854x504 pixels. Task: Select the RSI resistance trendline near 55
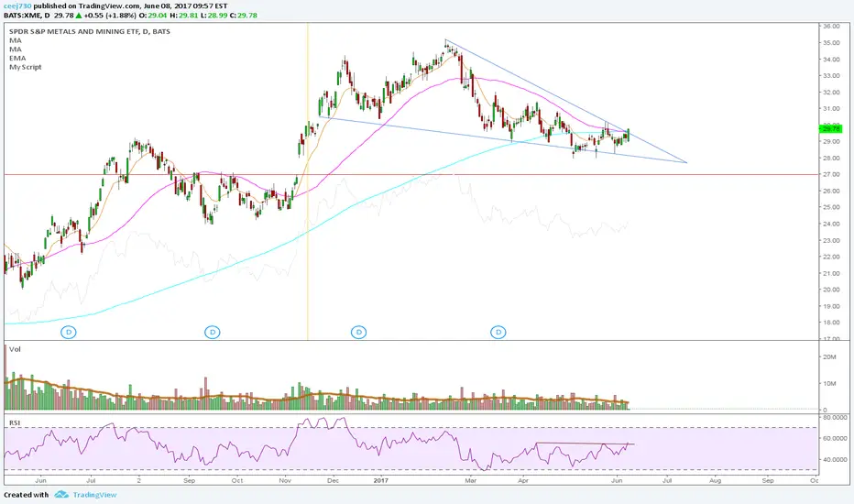[585, 444]
